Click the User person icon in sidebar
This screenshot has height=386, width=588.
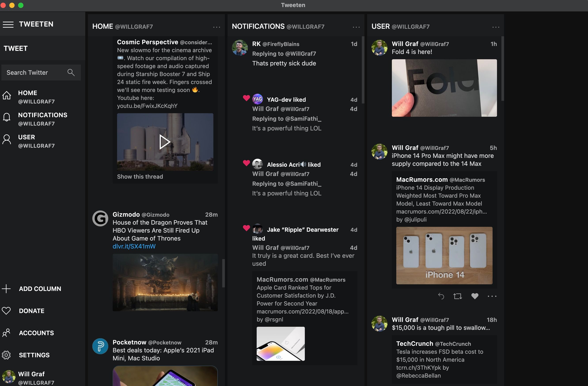click(7, 139)
